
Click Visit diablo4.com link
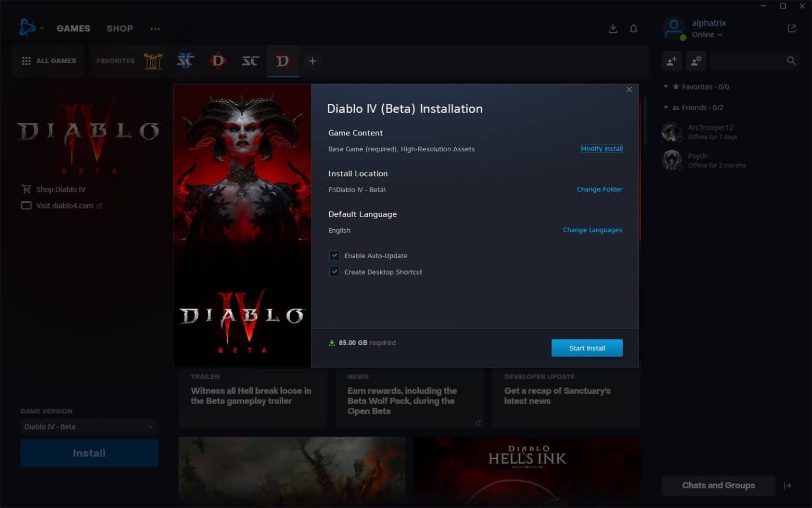pyautogui.click(x=64, y=206)
